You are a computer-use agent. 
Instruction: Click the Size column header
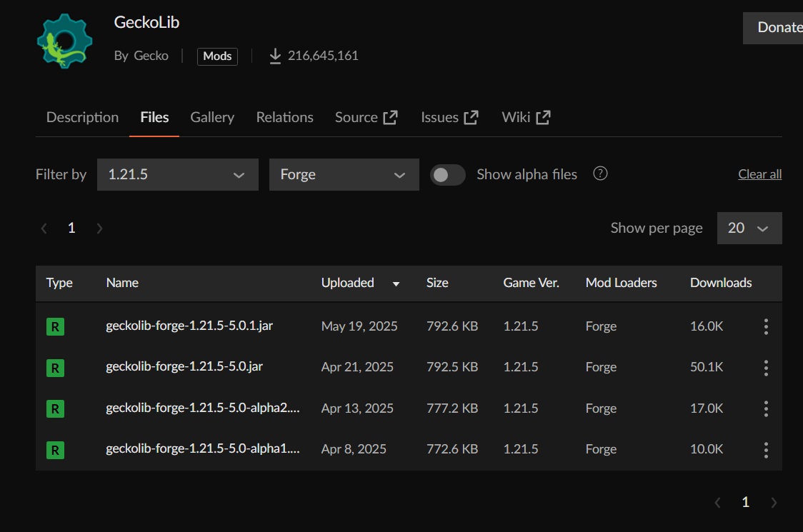pos(437,283)
